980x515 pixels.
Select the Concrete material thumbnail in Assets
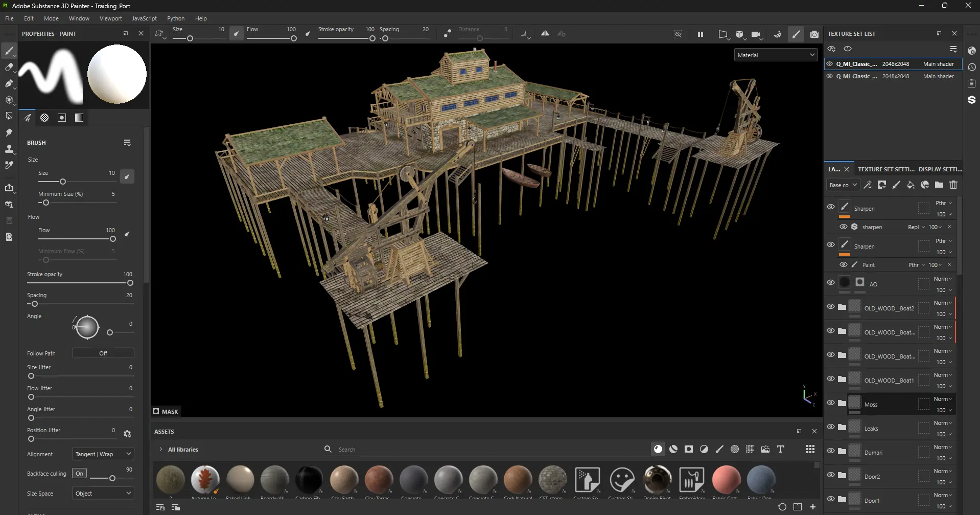coord(414,480)
